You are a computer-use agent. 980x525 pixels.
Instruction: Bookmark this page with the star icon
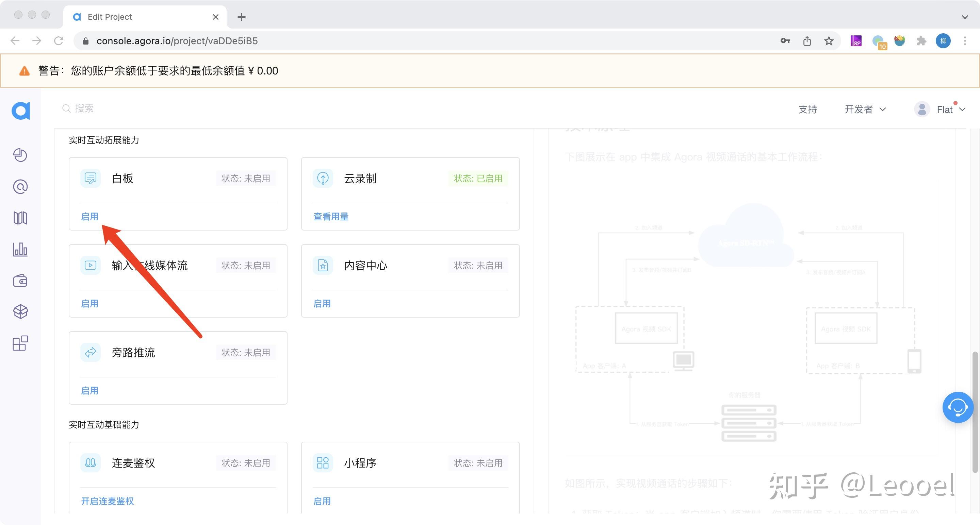pos(829,41)
